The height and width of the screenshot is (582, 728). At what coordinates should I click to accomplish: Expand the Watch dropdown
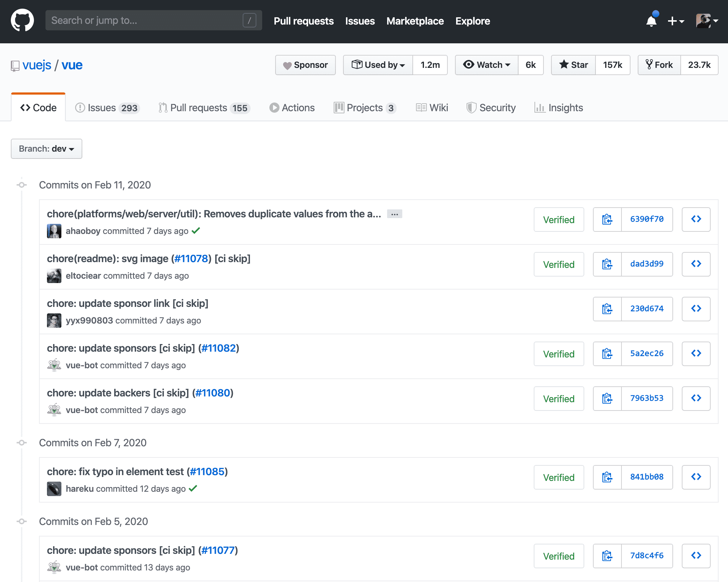pos(486,65)
